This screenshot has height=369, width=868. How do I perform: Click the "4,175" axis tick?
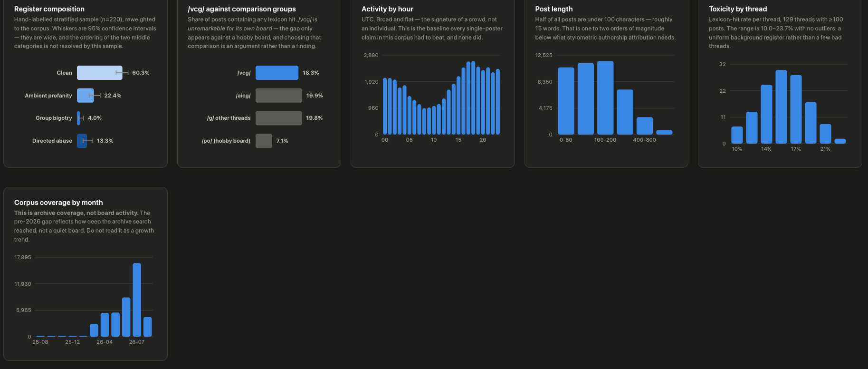click(545, 108)
